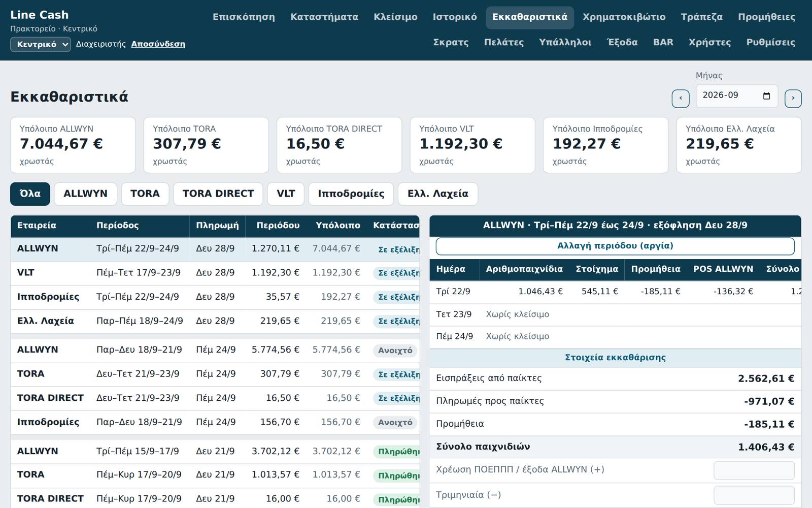
Task: Open calendar picker icon in month field
Action: [767, 96]
